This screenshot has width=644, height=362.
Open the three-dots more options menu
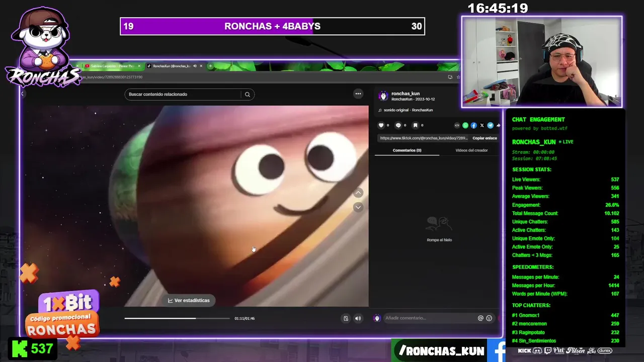pyautogui.click(x=358, y=94)
